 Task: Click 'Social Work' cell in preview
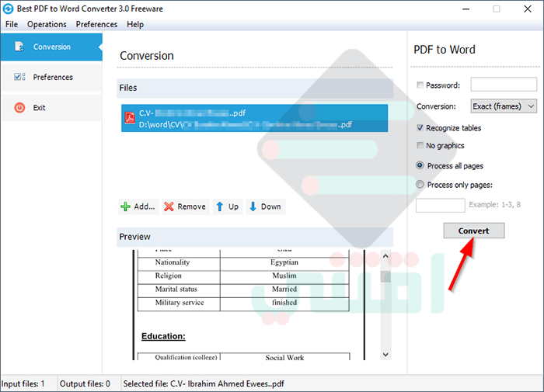(284, 357)
